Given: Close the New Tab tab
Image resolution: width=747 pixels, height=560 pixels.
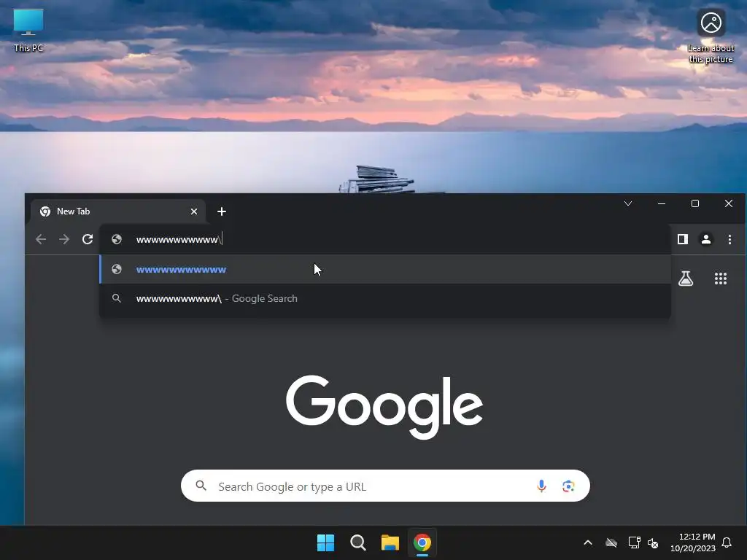Looking at the screenshot, I should (x=194, y=211).
